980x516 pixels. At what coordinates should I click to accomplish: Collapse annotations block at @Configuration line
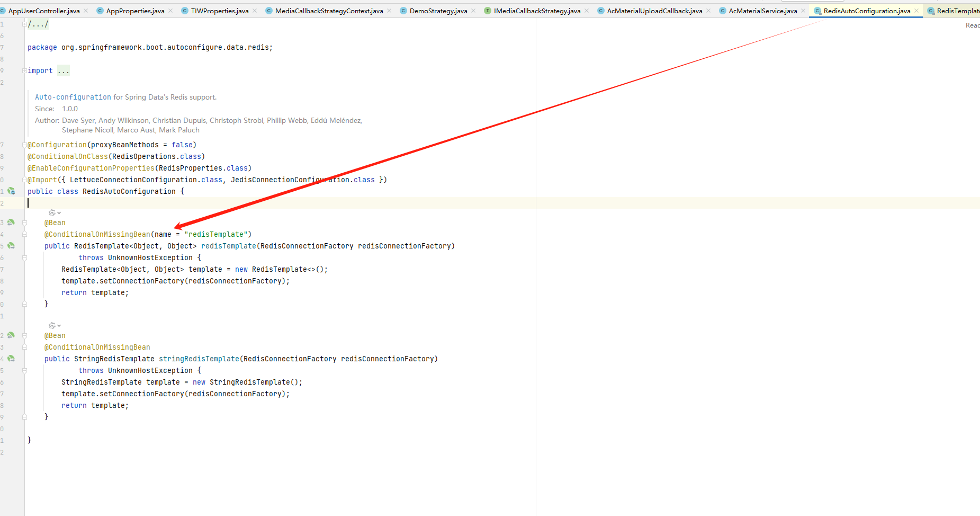point(25,145)
